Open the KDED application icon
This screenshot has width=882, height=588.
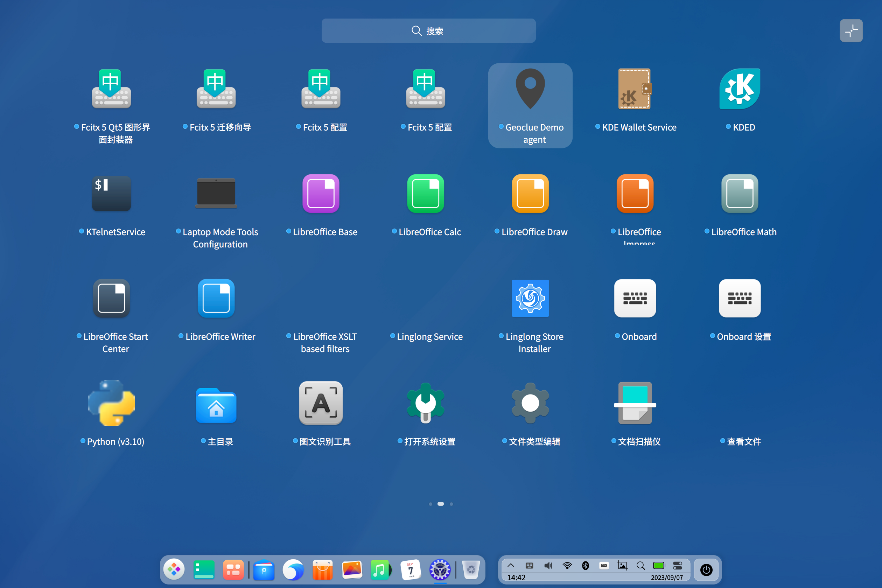pyautogui.click(x=740, y=89)
